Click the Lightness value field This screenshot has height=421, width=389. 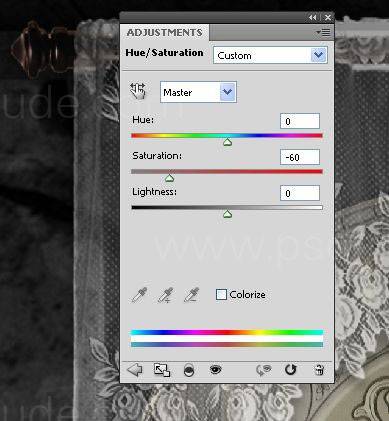pos(300,193)
